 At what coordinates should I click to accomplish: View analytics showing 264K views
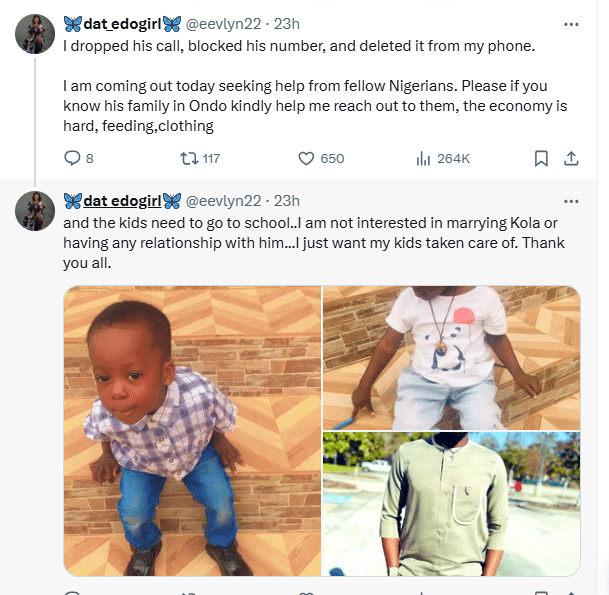tap(423, 158)
